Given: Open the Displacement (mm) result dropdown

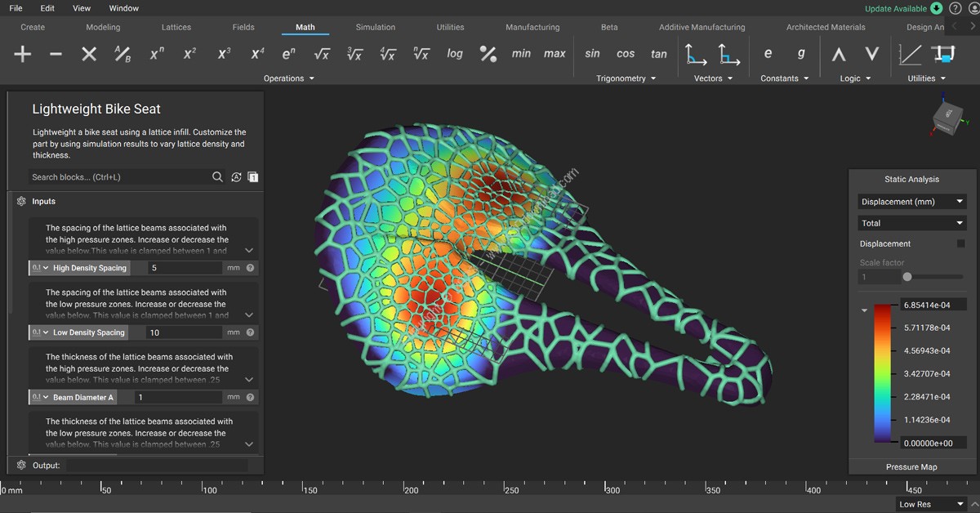Looking at the screenshot, I should [911, 202].
